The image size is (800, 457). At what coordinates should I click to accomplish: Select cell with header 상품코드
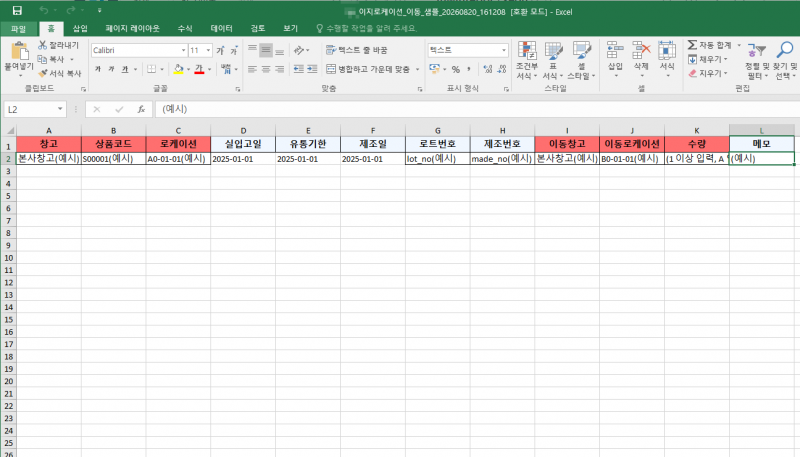(x=113, y=144)
